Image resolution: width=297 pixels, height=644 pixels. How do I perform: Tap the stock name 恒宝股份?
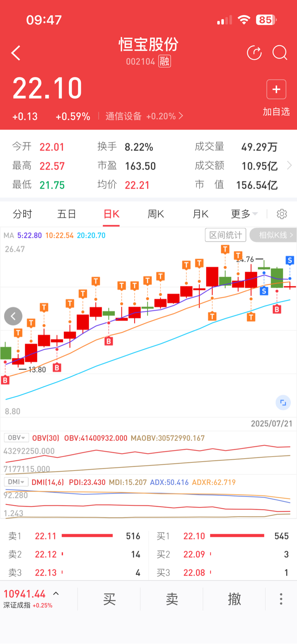148,45
